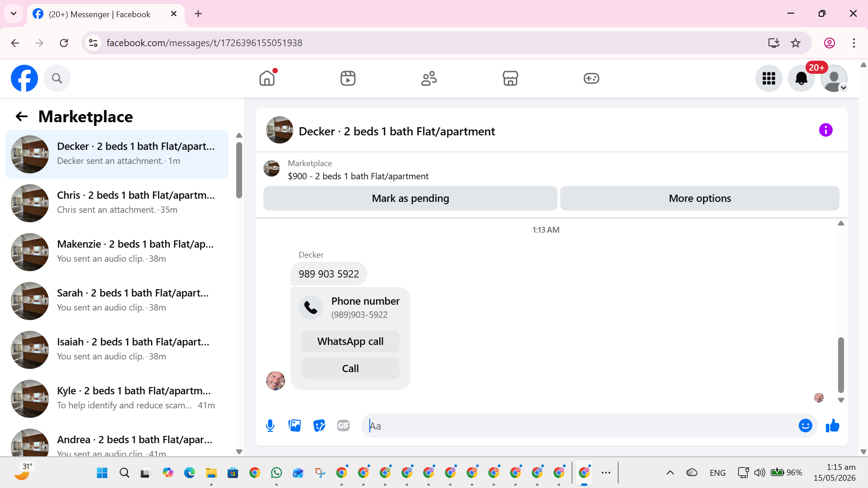Open a new browser tab
The width and height of the screenshot is (868, 488).
198,14
